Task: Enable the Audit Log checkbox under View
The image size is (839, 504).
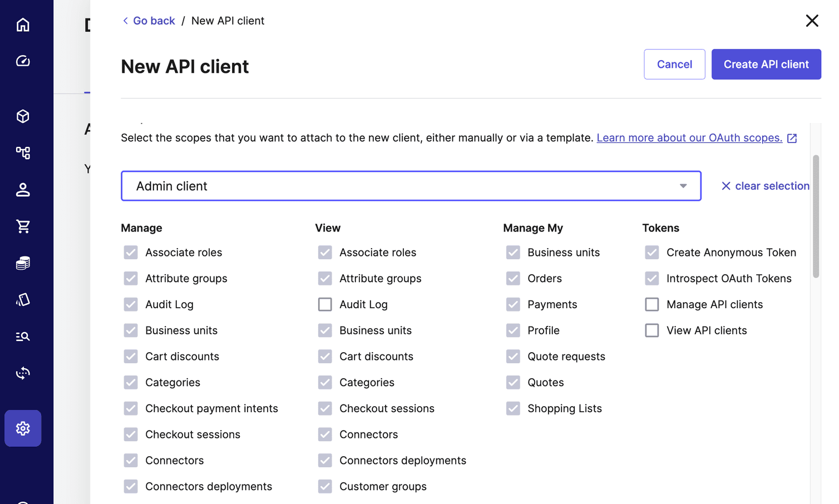Action: 325,304
